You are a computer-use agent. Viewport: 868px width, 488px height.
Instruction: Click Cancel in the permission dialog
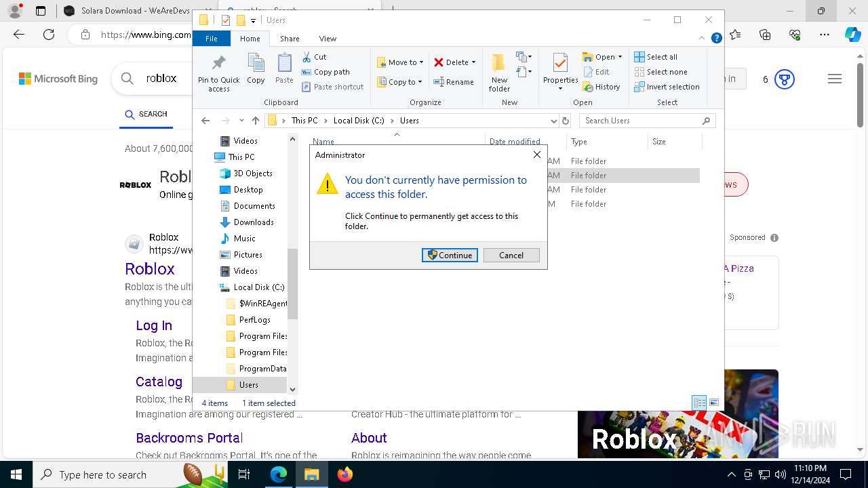click(511, 255)
